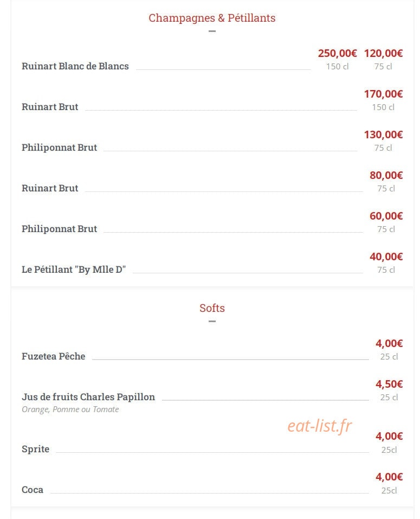The width and height of the screenshot is (420, 519).
Task: Select the Fuzetea Pêche item
Action: point(54,356)
